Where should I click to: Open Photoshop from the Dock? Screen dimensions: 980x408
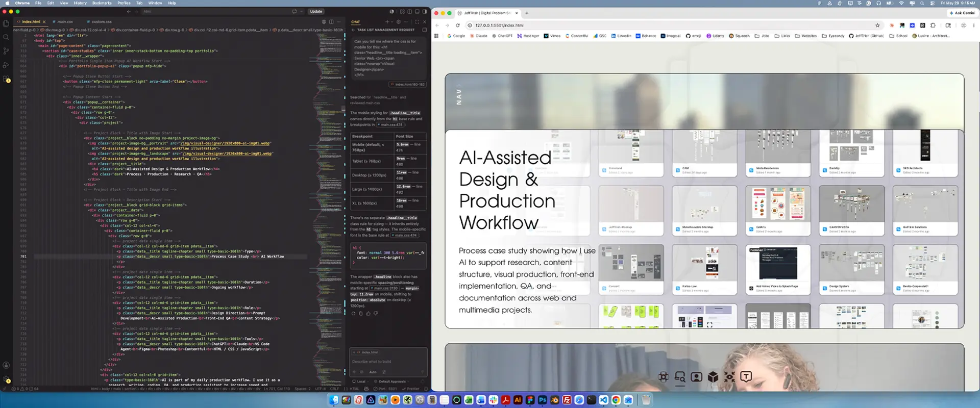pyautogui.click(x=543, y=400)
